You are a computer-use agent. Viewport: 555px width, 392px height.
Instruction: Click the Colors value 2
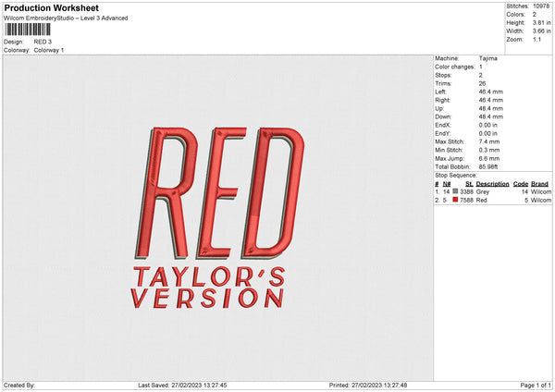click(535, 15)
